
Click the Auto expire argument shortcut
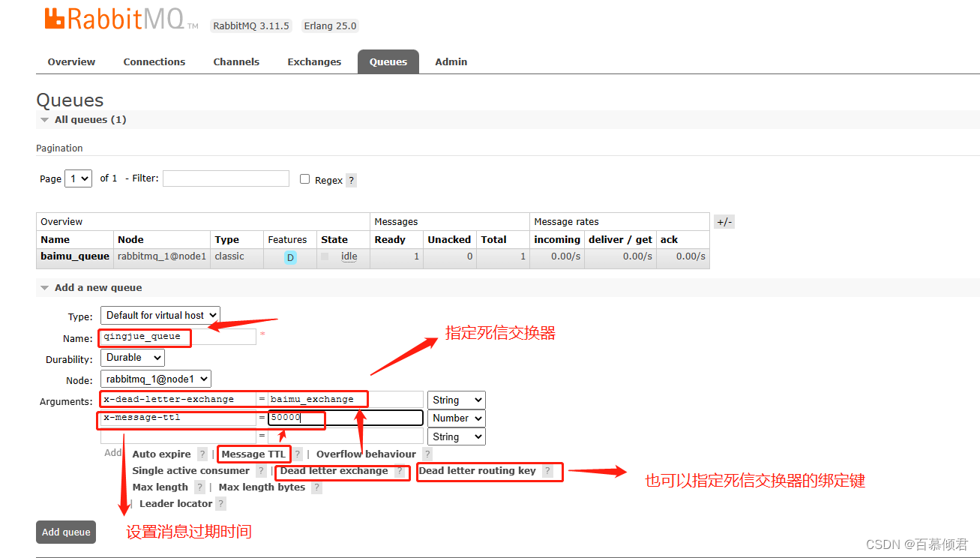click(161, 454)
